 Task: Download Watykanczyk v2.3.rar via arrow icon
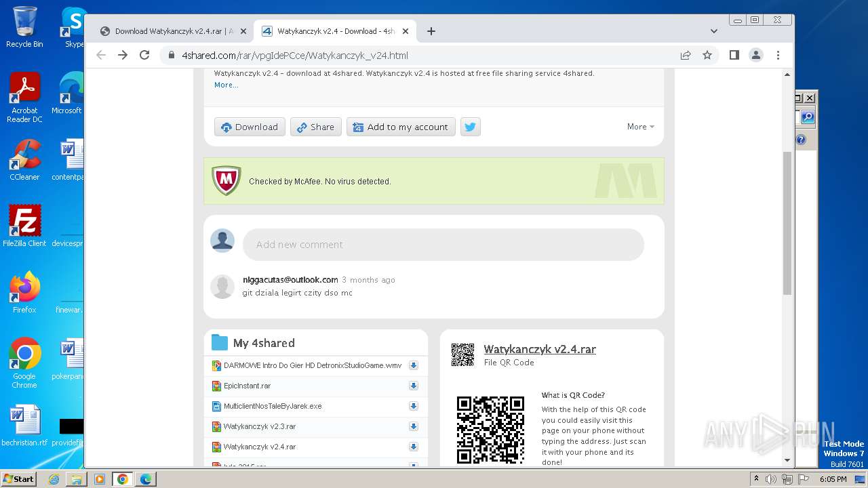[413, 426]
